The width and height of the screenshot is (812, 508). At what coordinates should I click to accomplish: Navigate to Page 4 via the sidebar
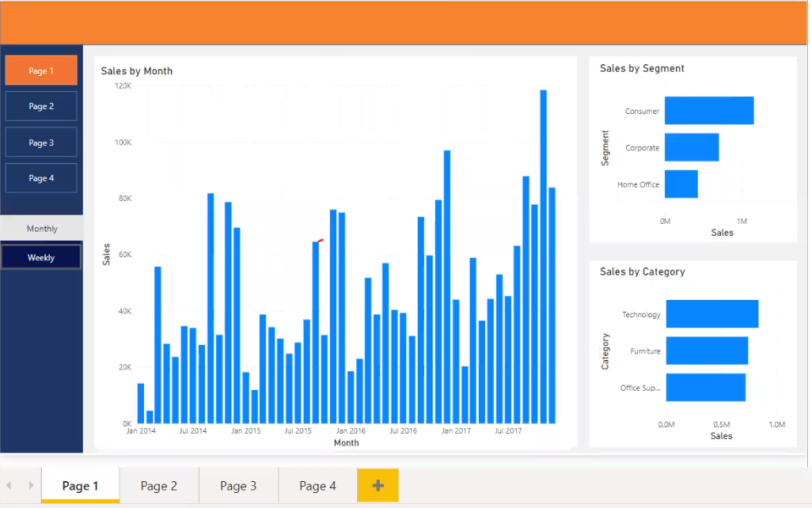click(41, 177)
